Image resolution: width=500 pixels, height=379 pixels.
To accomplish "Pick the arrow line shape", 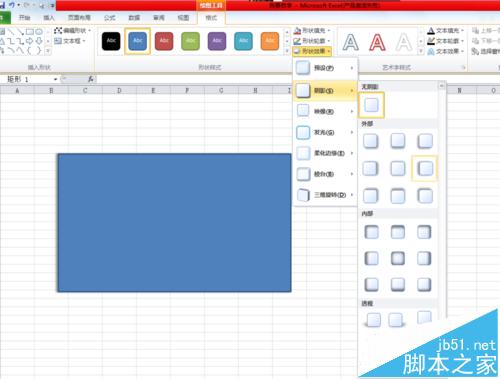I will (x=21, y=32).
